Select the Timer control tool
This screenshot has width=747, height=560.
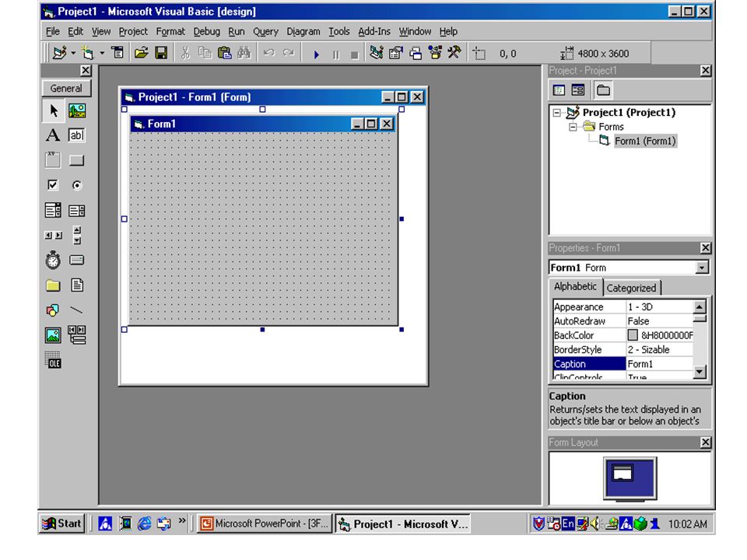coord(53,260)
